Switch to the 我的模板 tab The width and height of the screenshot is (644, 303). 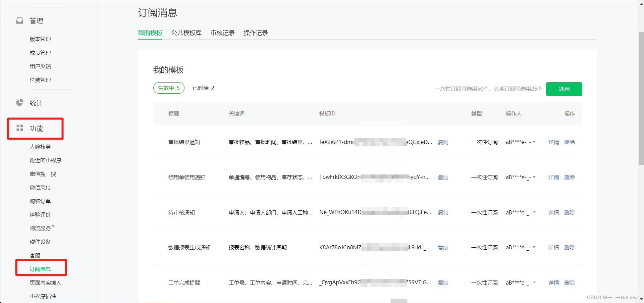click(150, 33)
